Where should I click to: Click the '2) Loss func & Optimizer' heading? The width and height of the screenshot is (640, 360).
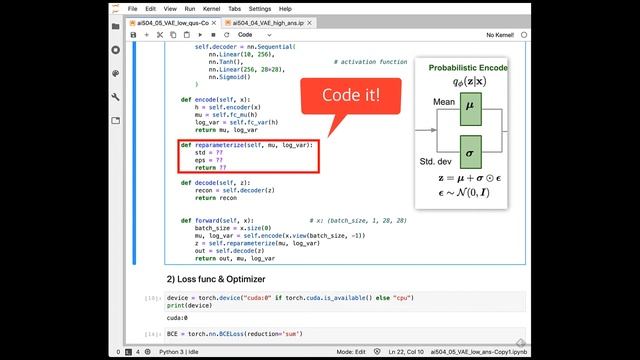(216, 279)
